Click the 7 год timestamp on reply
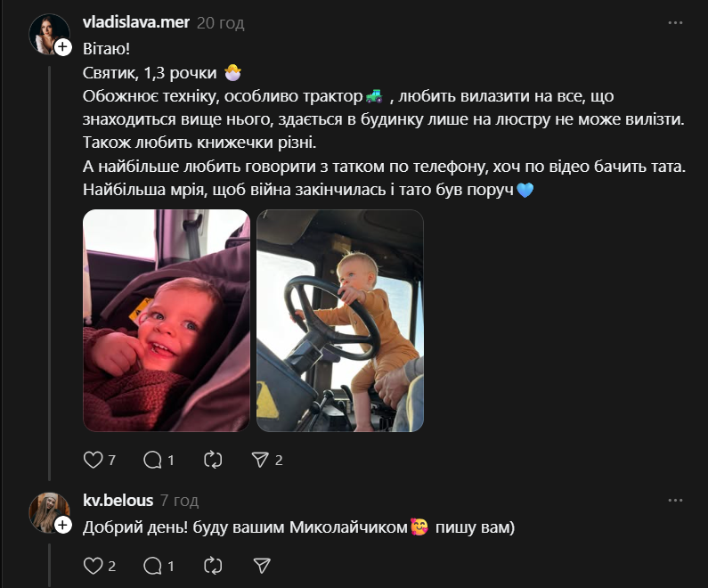Viewport: 708px width, 588px height. pyautogui.click(x=179, y=501)
